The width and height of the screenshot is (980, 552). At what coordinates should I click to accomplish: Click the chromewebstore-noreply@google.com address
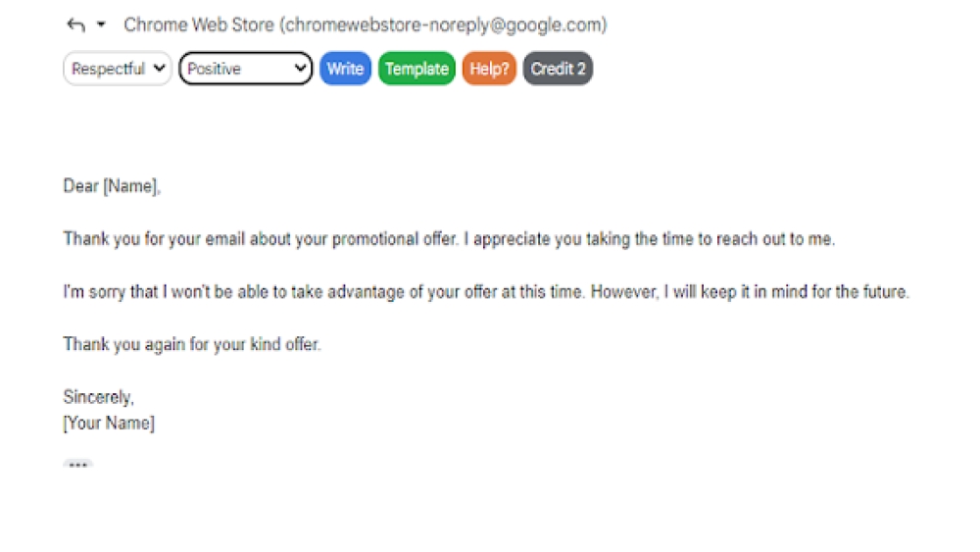point(444,25)
